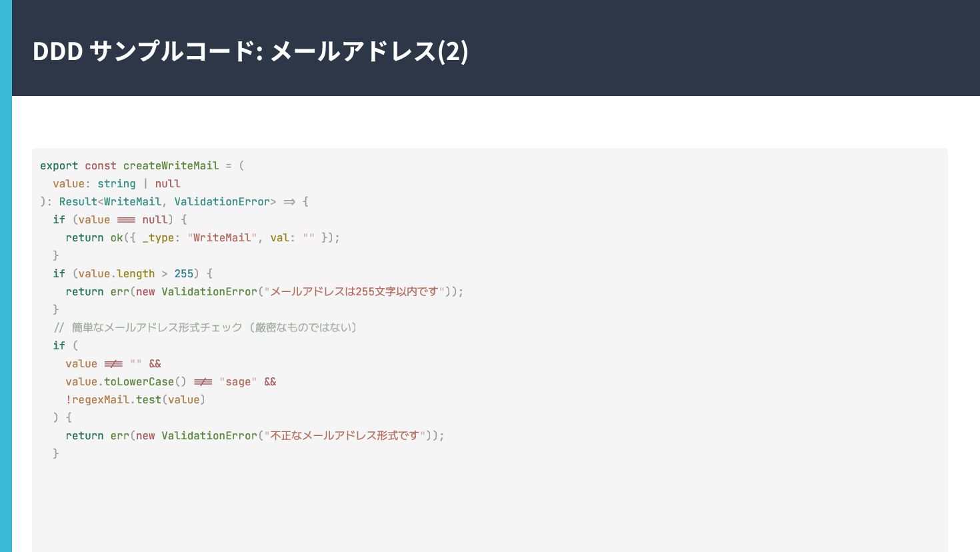980x552 pixels.
Task: Click the blue accent bar on the left edge
Action: tap(6, 276)
